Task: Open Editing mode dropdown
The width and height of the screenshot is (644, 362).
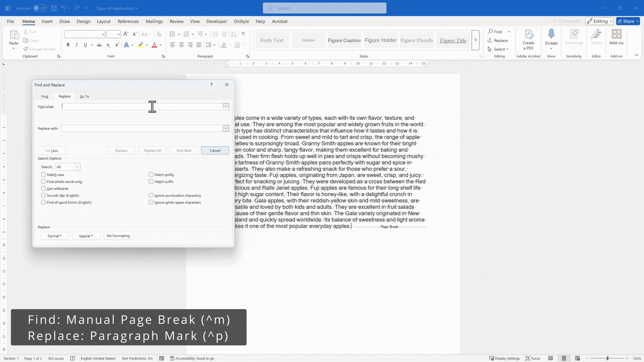Action: [x=599, y=21]
